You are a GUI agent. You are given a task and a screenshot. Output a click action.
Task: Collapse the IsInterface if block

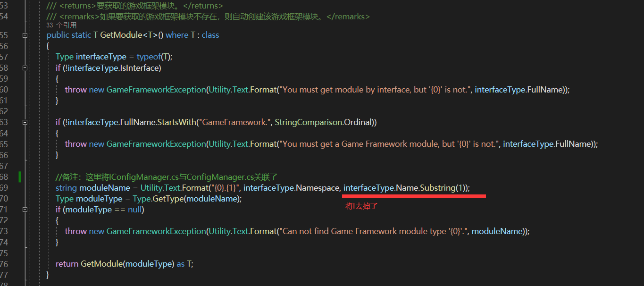click(x=25, y=68)
